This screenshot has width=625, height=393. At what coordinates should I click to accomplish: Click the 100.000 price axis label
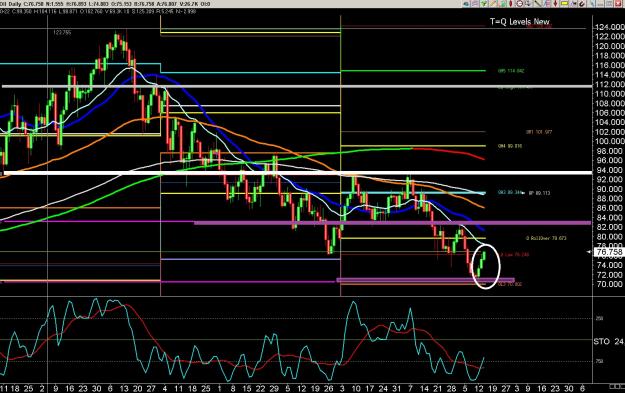click(x=609, y=141)
